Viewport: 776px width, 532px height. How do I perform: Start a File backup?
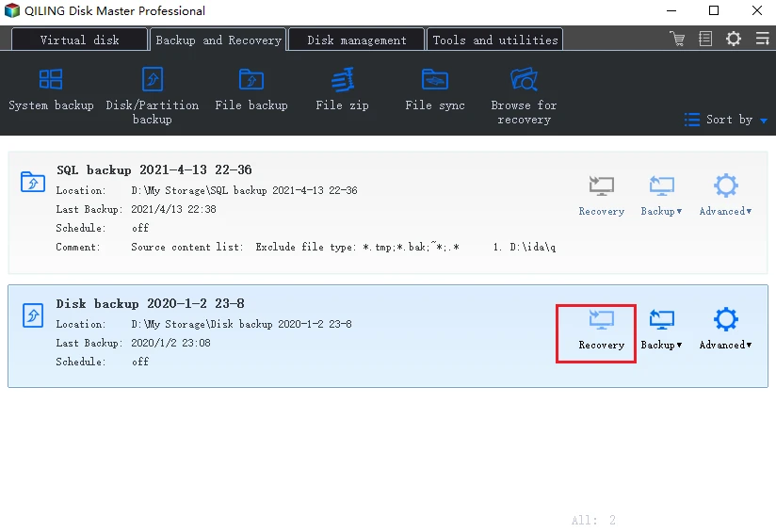click(x=251, y=90)
